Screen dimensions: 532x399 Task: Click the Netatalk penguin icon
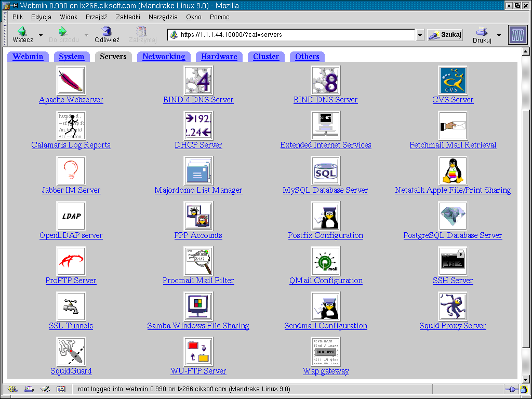[x=453, y=170]
